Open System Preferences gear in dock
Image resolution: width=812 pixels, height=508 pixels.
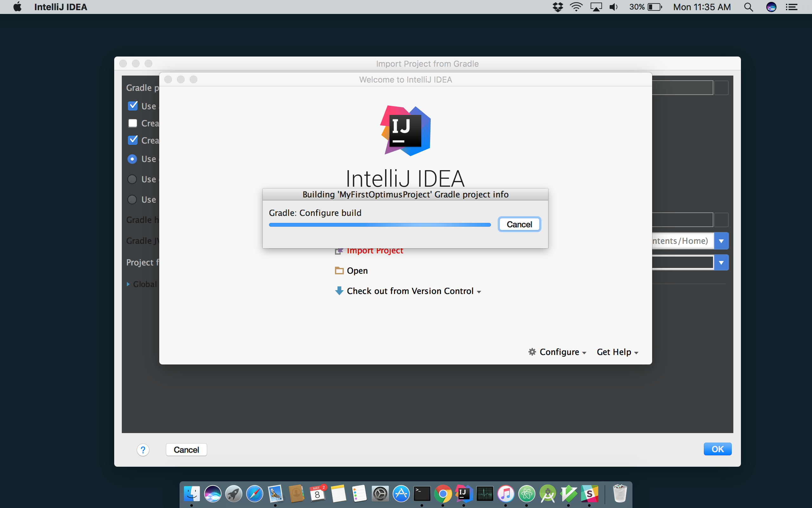(x=380, y=493)
